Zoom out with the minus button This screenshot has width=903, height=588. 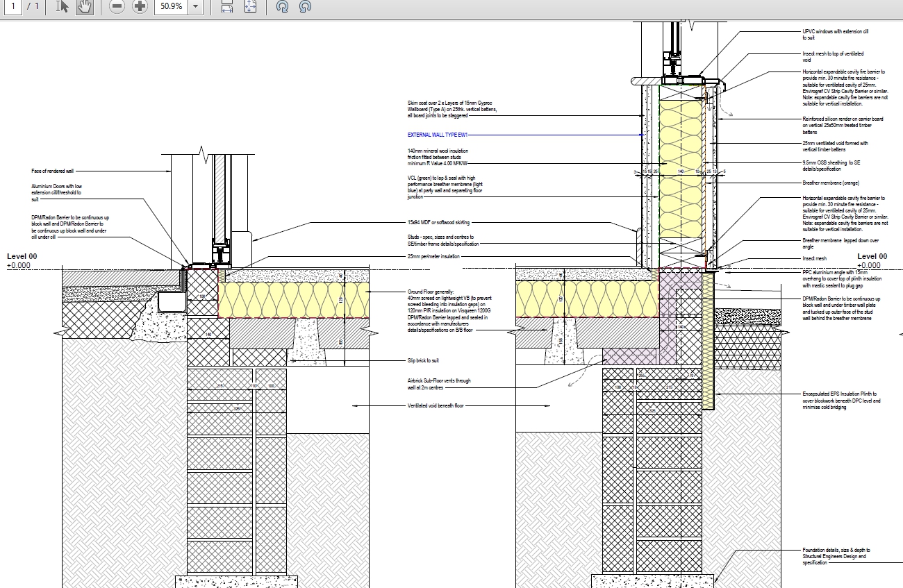click(x=117, y=7)
